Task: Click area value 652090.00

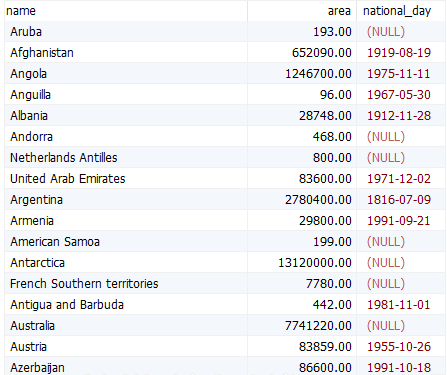Action: [322, 53]
